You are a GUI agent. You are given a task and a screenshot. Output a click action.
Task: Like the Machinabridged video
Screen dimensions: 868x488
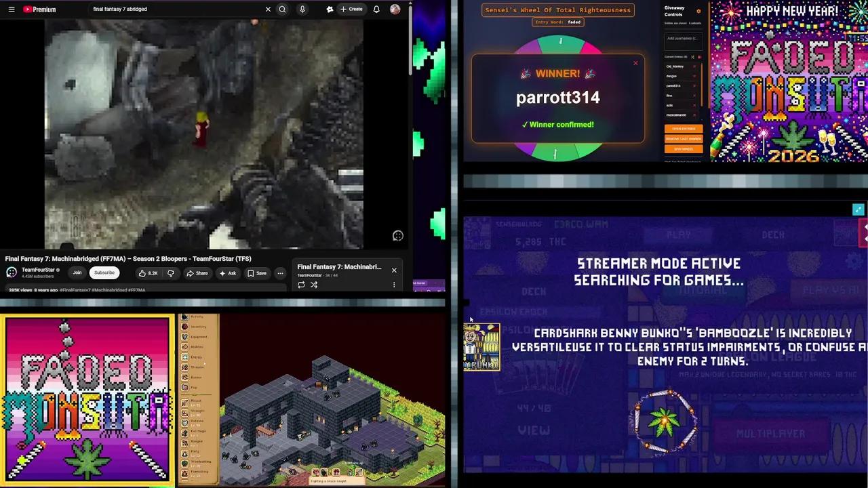pos(148,273)
